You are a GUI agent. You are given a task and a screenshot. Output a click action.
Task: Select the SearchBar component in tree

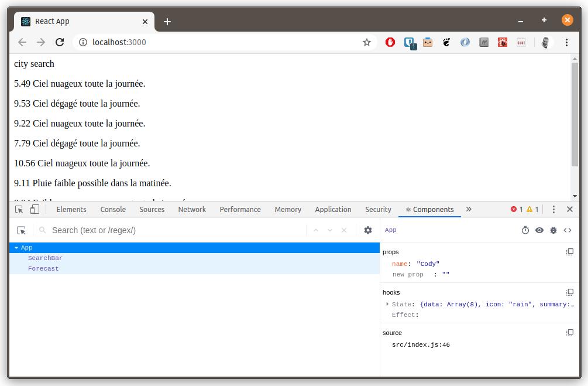(x=45, y=258)
